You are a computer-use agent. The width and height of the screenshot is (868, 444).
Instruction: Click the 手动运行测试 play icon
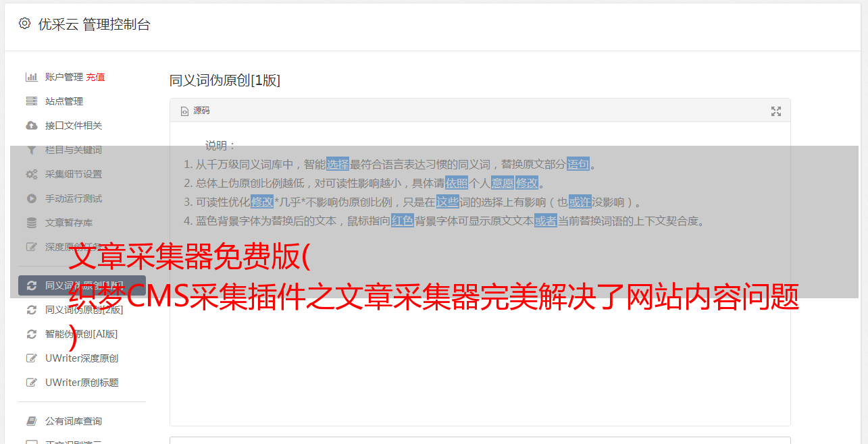click(31, 198)
